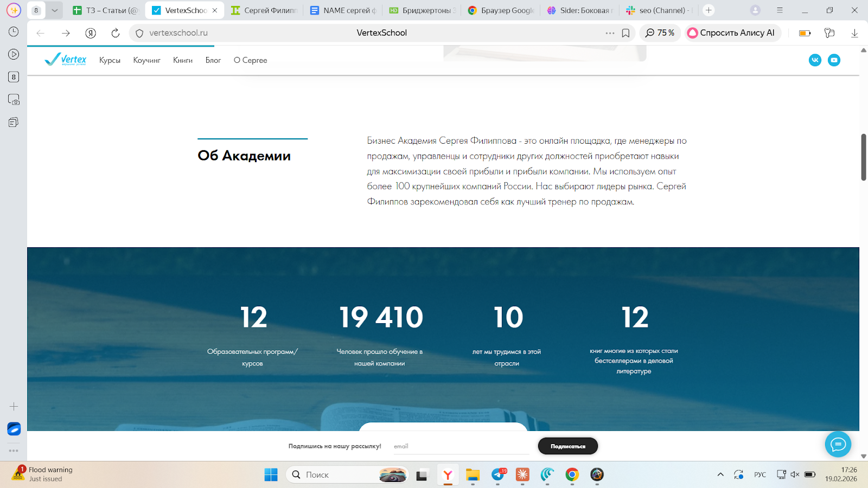The width and height of the screenshot is (868, 488).
Task: Click the VK social icon in site header
Action: [815, 60]
